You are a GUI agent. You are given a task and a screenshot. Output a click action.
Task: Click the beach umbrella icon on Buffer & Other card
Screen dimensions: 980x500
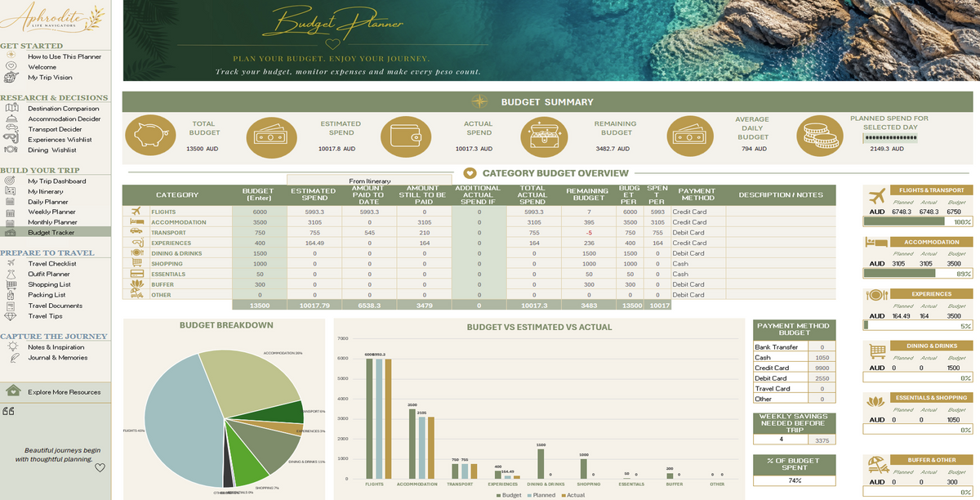click(x=878, y=465)
